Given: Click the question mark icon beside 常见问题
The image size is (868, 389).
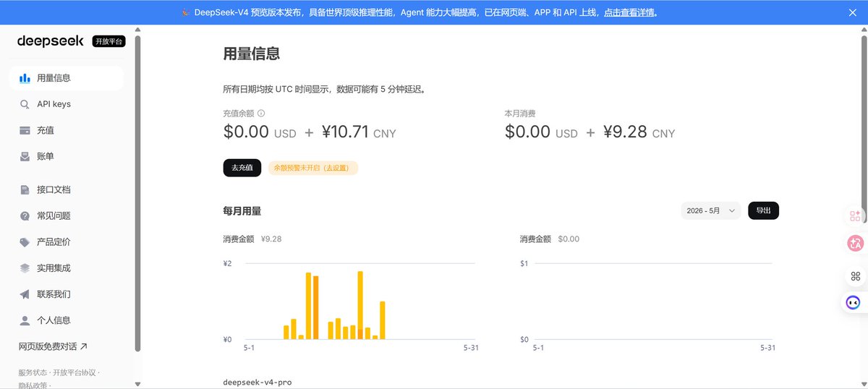Looking at the screenshot, I should (x=25, y=215).
